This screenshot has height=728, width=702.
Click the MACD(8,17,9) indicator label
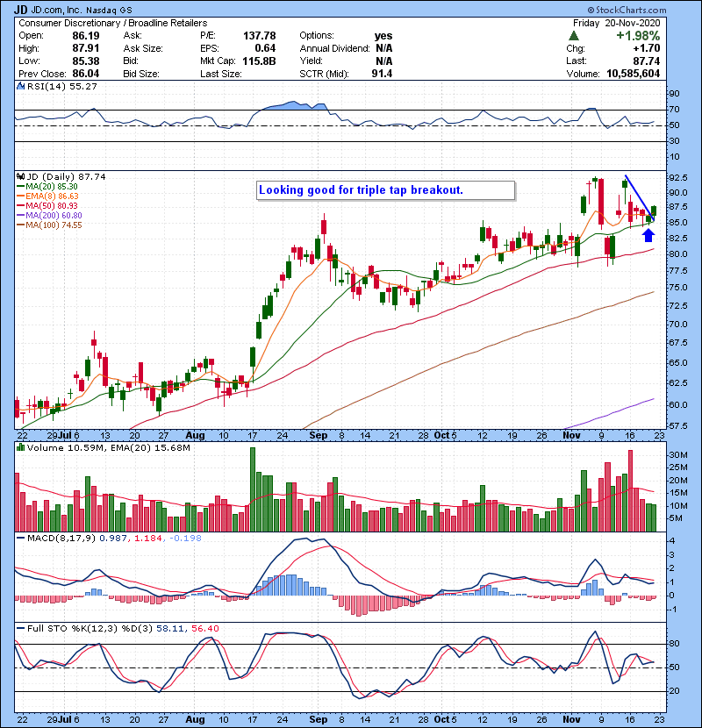[x=61, y=539]
